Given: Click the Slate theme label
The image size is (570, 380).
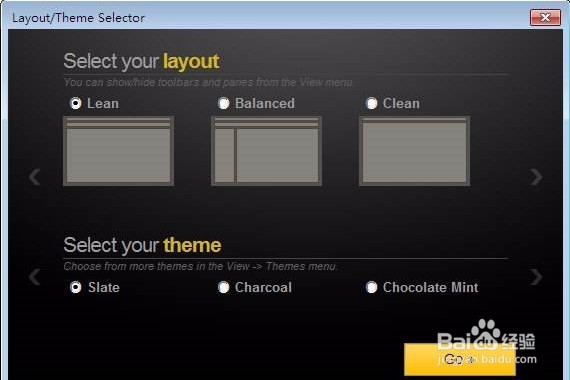Looking at the screenshot, I should 104,288.
